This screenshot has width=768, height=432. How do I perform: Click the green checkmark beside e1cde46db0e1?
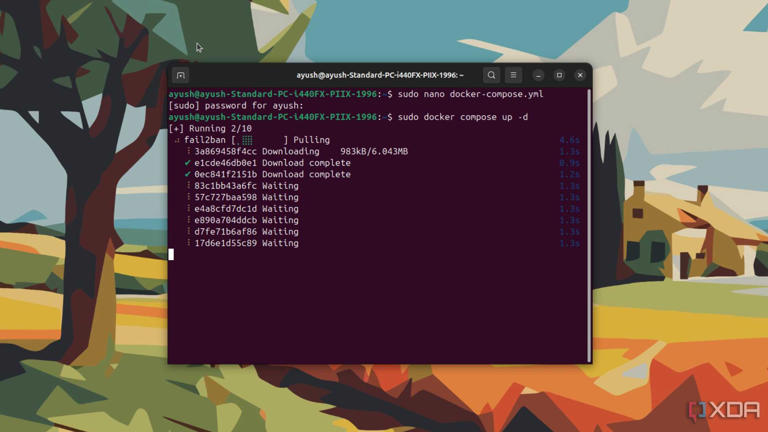(x=188, y=163)
